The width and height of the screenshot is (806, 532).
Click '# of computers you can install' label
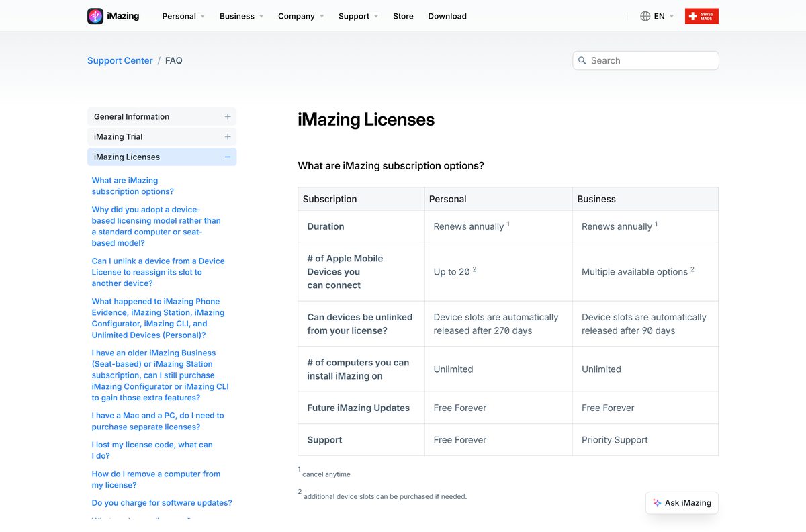click(358, 369)
